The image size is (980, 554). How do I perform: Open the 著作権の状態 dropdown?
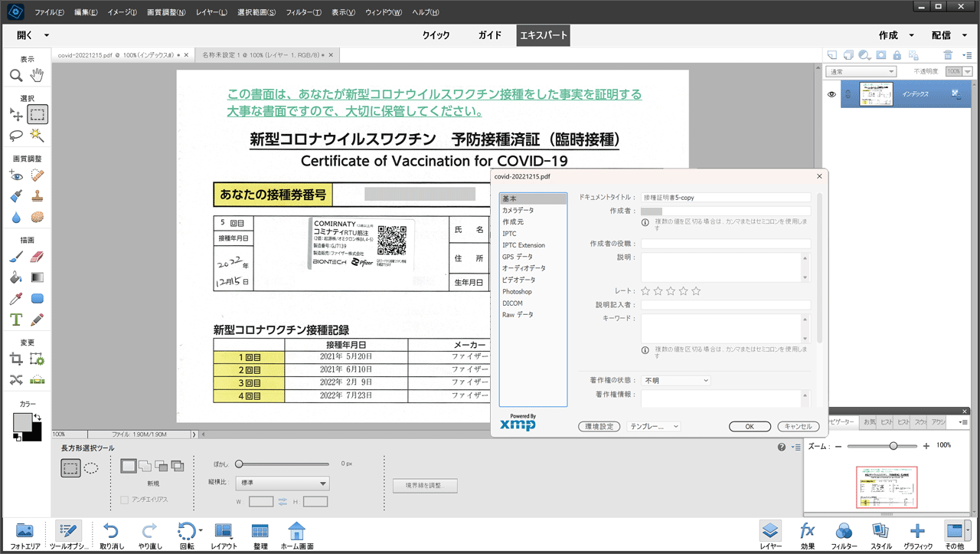click(x=676, y=380)
